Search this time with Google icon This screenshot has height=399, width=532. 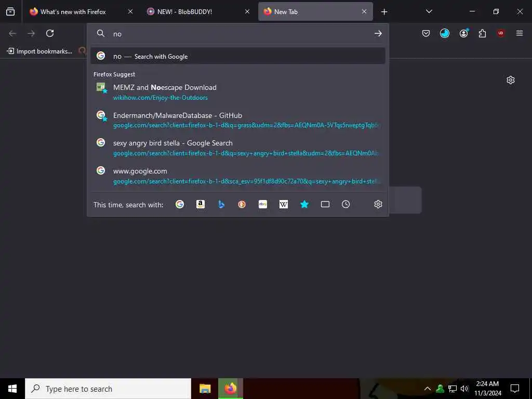coord(179,204)
